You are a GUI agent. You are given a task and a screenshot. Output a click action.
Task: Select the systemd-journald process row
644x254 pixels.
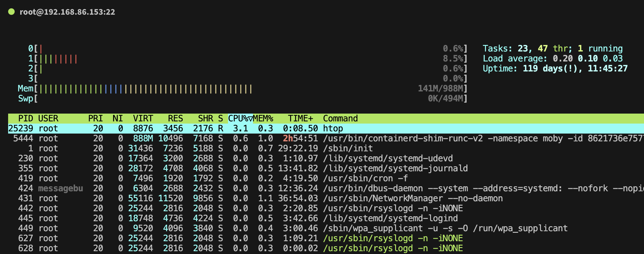(x=326, y=168)
